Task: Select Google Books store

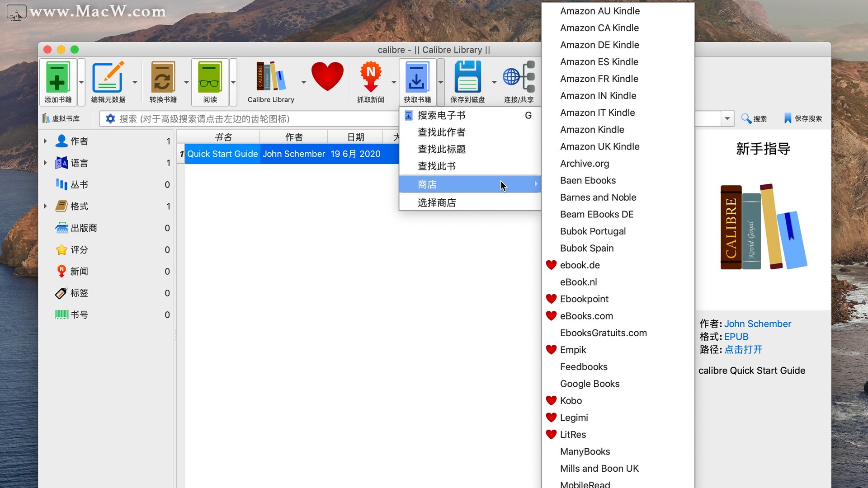Action: click(618, 384)
